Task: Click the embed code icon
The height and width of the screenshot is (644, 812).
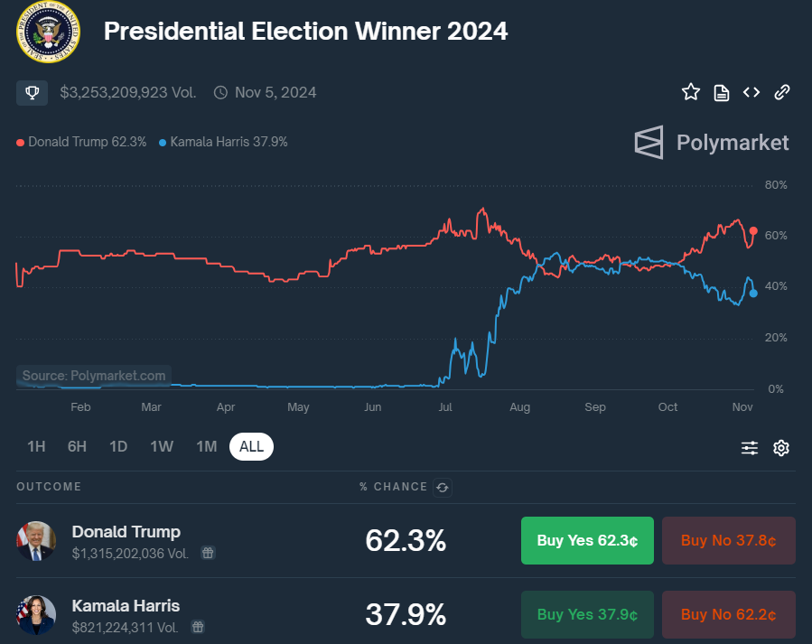Action: pyautogui.click(x=751, y=91)
